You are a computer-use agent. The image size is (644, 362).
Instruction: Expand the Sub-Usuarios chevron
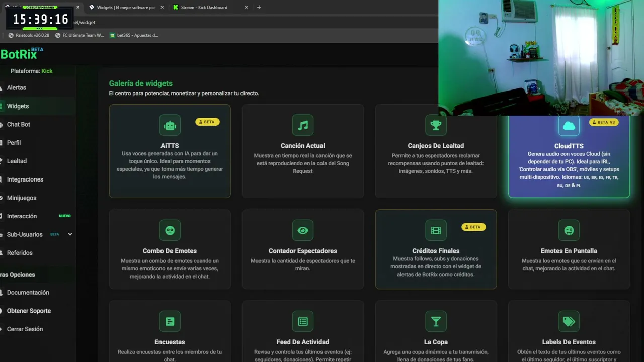point(70,234)
